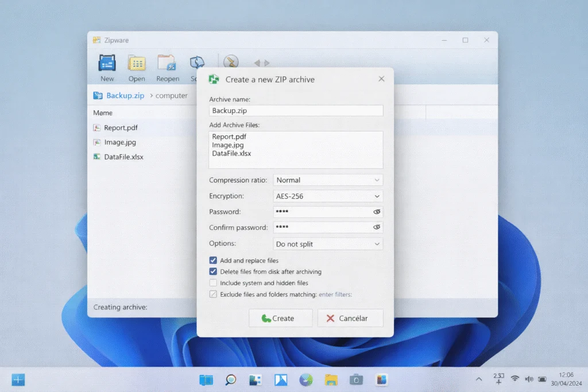This screenshot has width=588, height=392.
Task: Click the Report.pdf file icon
Action: coord(97,127)
